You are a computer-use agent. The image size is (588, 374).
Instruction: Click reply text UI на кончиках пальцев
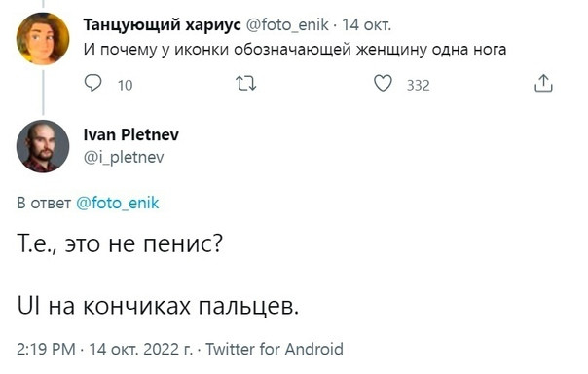158,306
